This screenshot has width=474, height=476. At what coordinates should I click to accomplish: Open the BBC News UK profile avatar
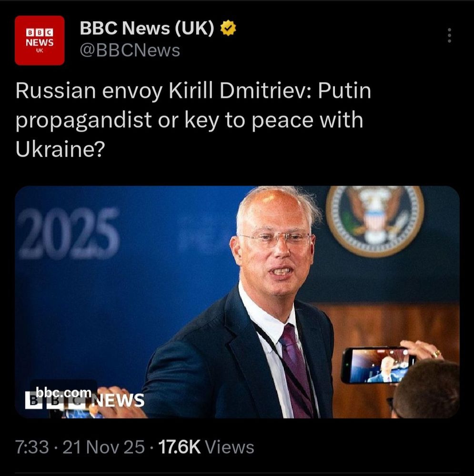coord(40,40)
